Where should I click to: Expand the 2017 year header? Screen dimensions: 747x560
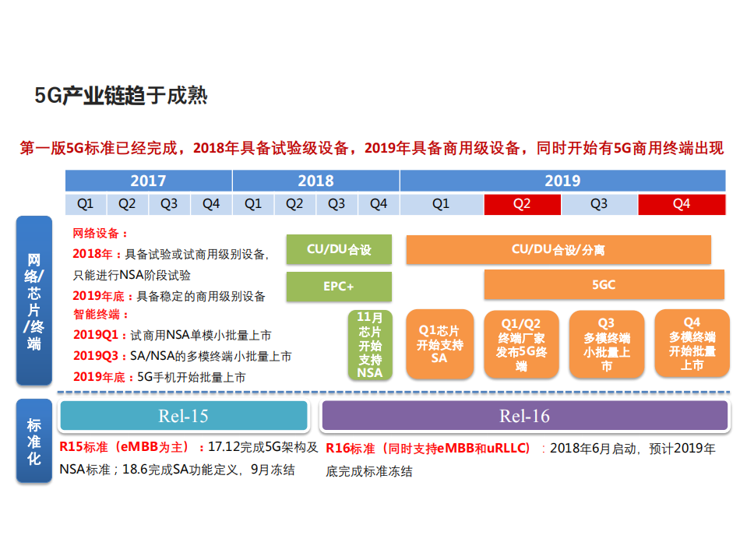click(148, 180)
